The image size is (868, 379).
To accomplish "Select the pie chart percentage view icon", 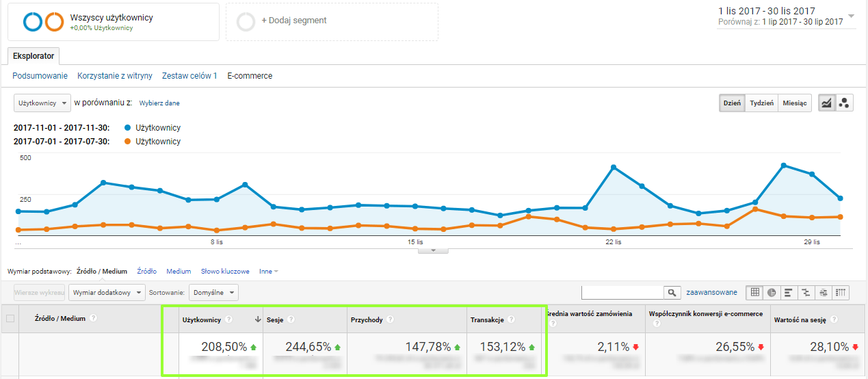I will click(772, 293).
